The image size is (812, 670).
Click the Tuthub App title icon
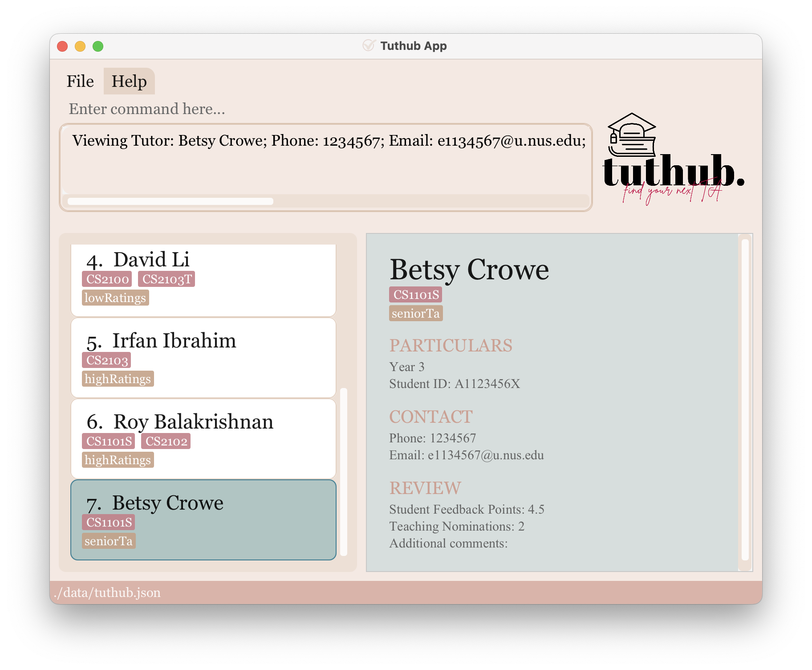click(368, 45)
